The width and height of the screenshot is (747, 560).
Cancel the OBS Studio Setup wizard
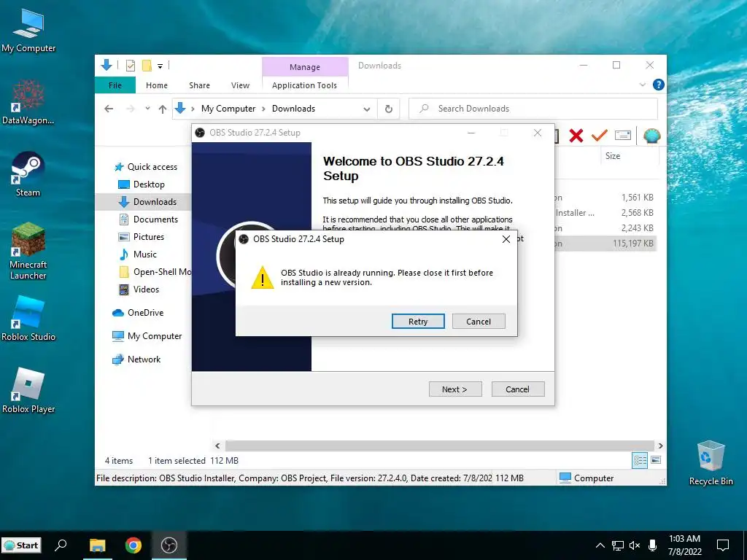click(518, 389)
